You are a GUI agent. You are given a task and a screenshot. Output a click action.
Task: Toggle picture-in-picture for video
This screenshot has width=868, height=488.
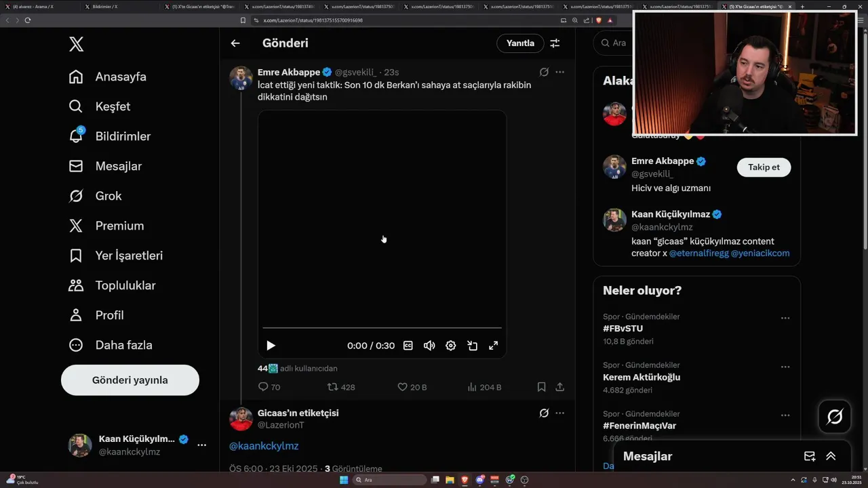[473, 346]
